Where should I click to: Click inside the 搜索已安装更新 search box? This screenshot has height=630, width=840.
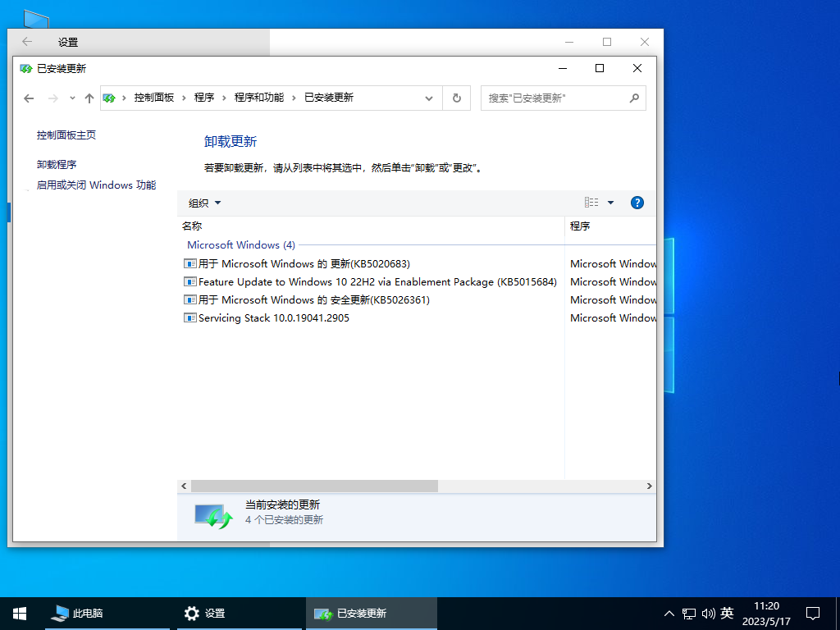pyautogui.click(x=558, y=98)
